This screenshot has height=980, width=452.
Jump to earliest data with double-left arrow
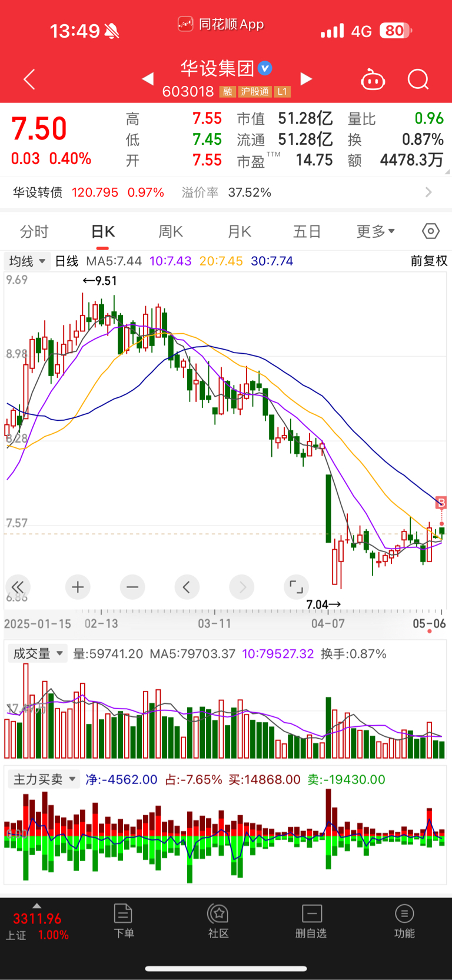pyautogui.click(x=18, y=587)
